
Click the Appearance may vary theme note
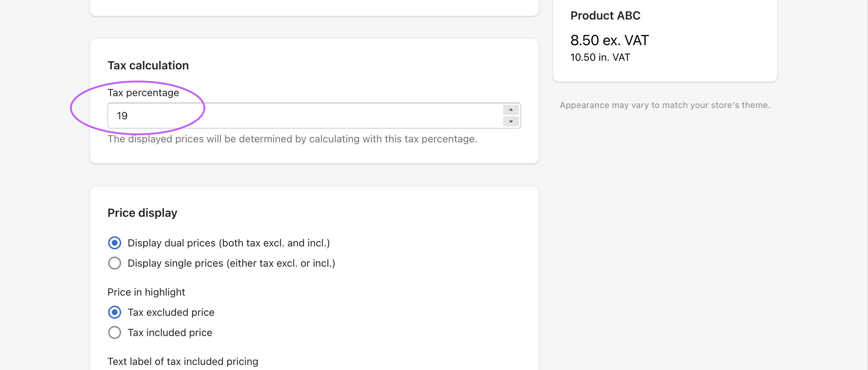[x=665, y=105]
